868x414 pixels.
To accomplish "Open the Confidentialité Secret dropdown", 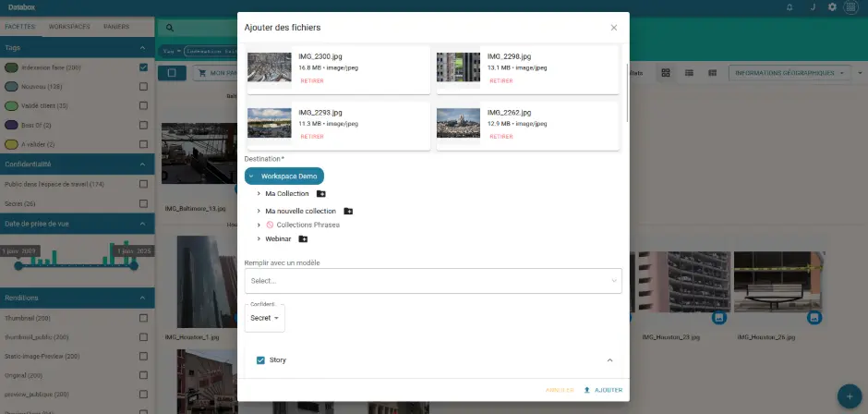I will [264, 318].
